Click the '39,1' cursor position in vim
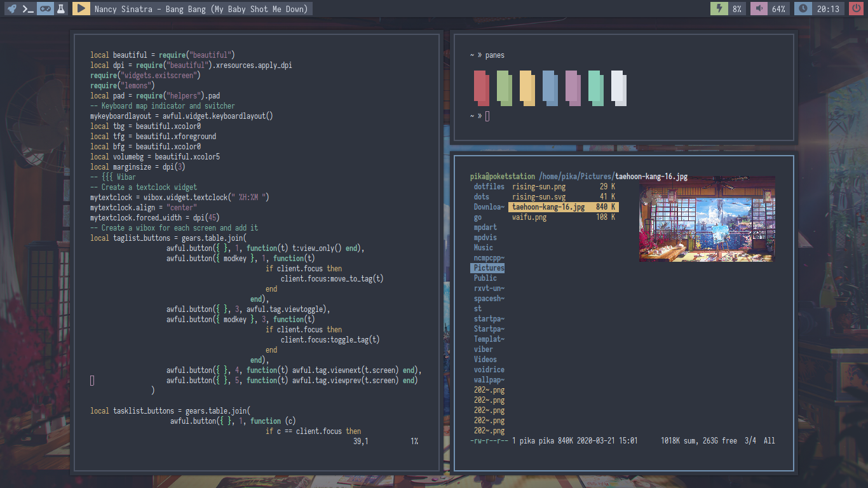868x488 pixels. [x=361, y=441]
